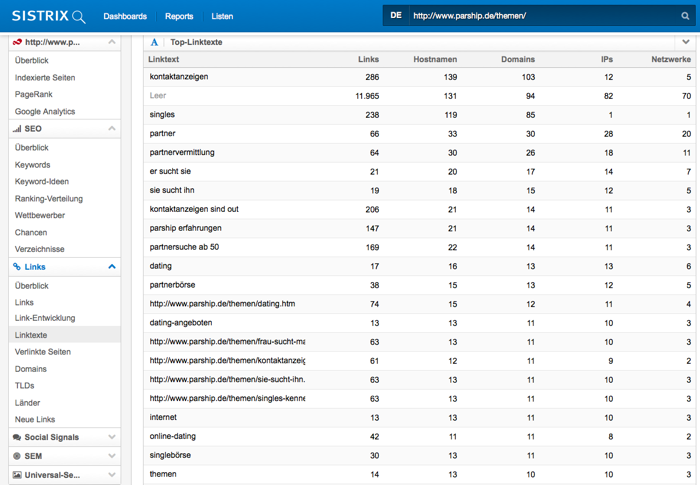Viewport: 700px width, 485px height.
Task: Click the Universal-Search image icon
Action: coord(16,475)
